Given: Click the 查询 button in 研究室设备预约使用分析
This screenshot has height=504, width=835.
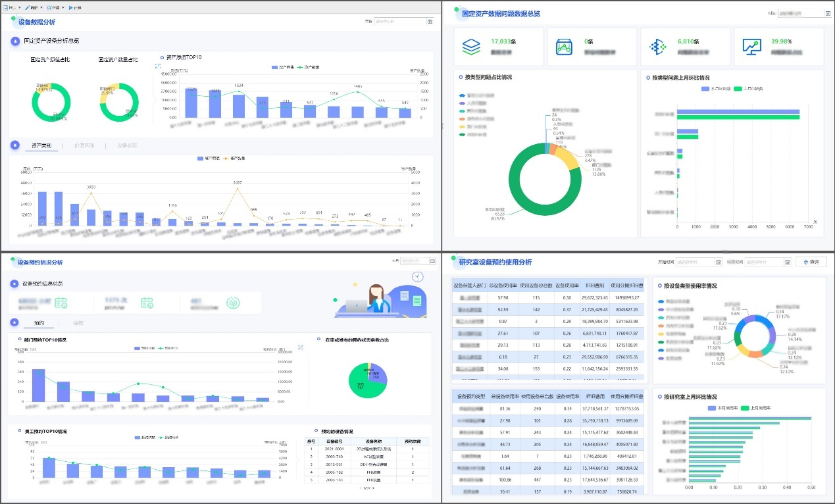Looking at the screenshot, I should coord(811,262).
